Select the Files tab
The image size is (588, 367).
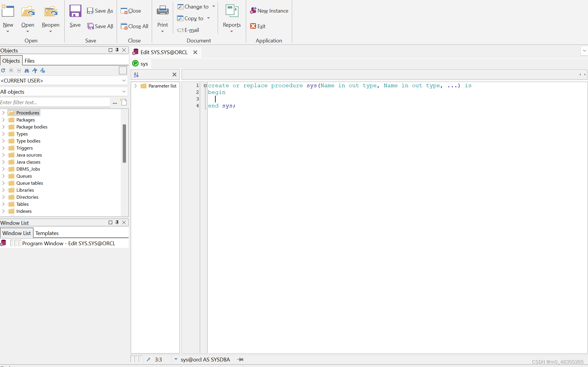[29, 61]
